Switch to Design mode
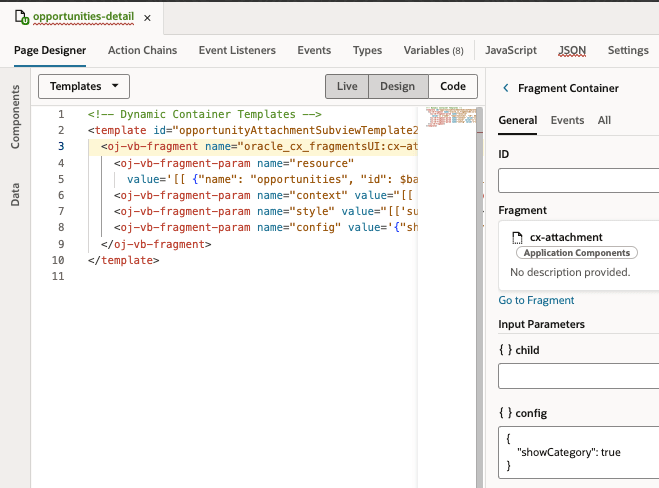 tap(398, 87)
